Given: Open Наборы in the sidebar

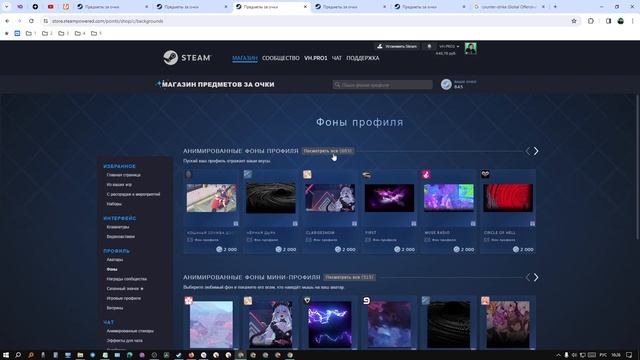Looking at the screenshot, I should coord(114,204).
